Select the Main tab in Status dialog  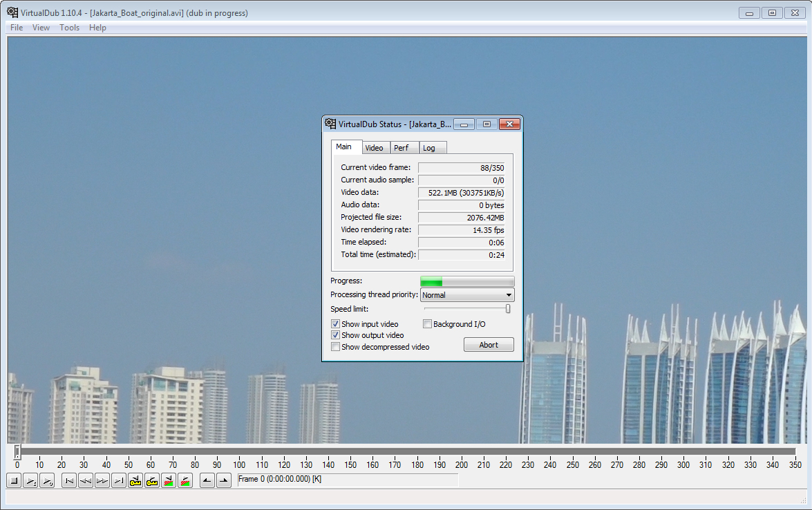[x=346, y=147]
